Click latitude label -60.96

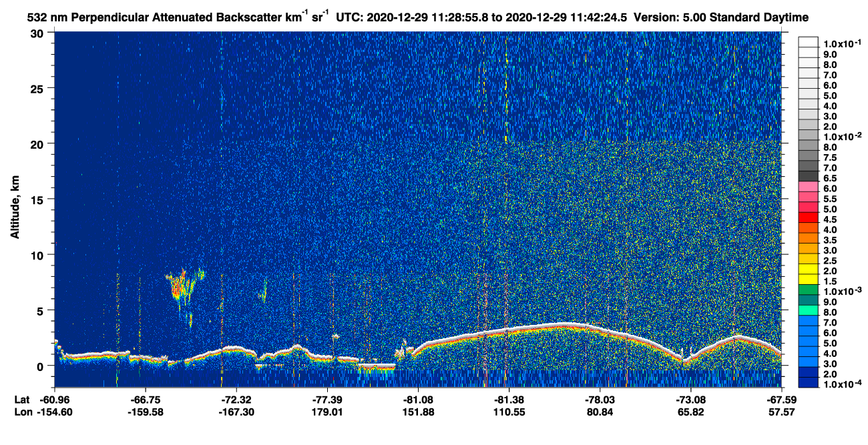pyautogui.click(x=55, y=399)
